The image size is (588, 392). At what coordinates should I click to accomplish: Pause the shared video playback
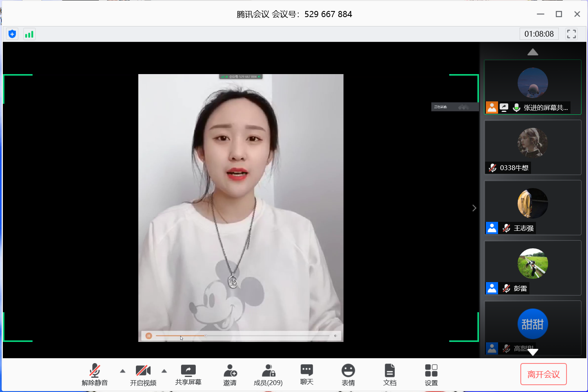[x=149, y=336]
